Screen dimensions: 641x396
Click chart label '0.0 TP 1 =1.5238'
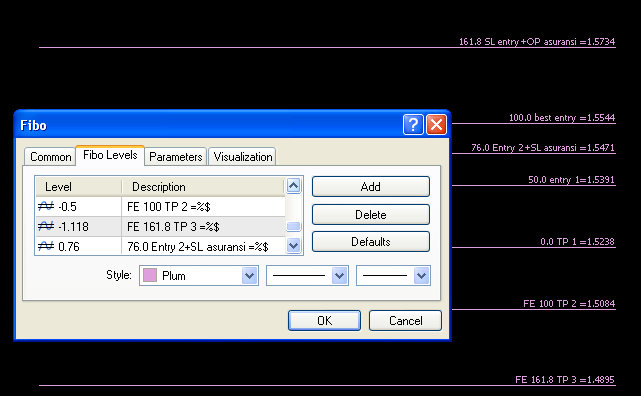[577, 242]
